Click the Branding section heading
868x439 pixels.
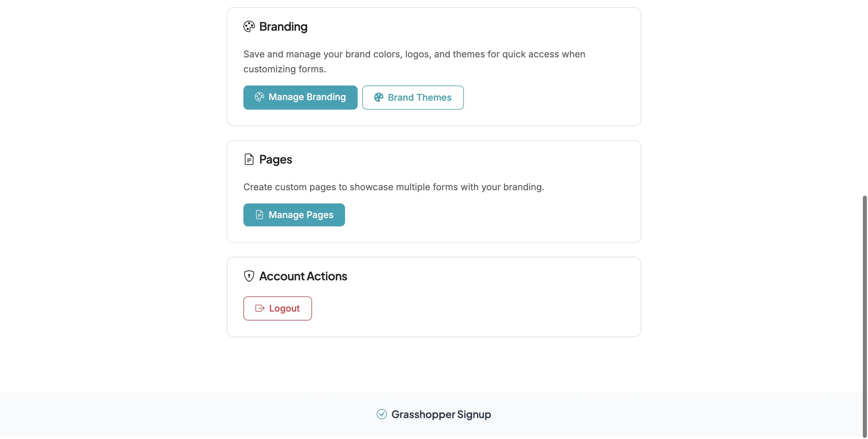(283, 26)
